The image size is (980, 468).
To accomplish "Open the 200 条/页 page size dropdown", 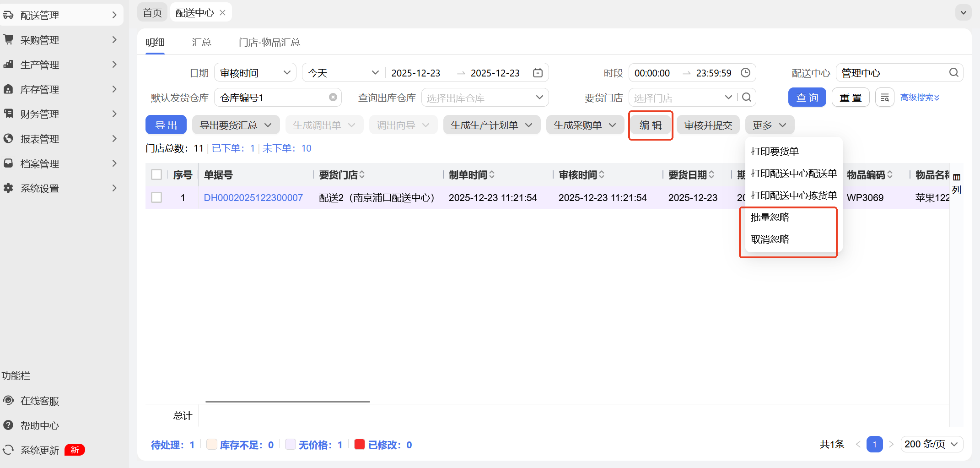I will click(932, 444).
